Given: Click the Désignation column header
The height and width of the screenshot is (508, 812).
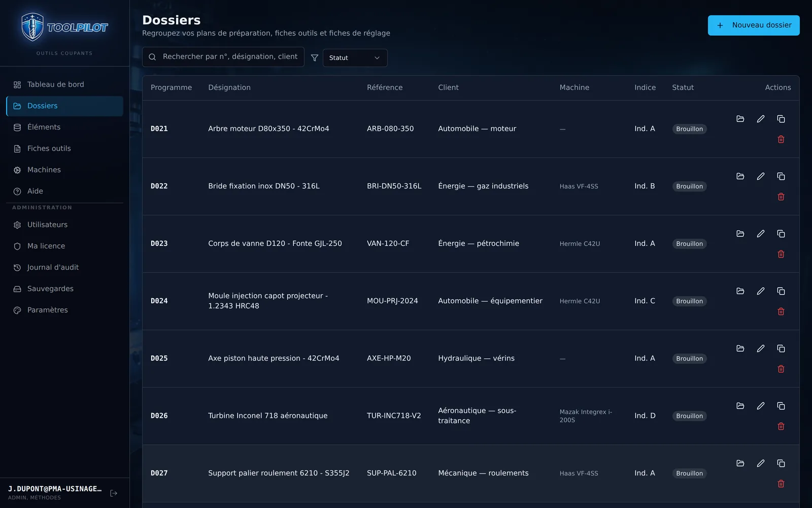Looking at the screenshot, I should [x=229, y=87].
